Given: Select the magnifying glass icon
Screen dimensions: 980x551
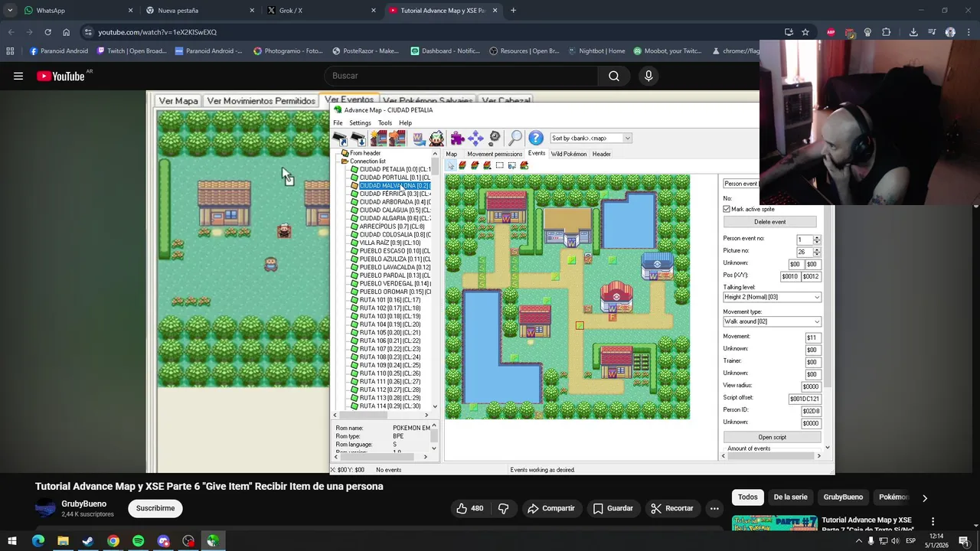Looking at the screenshot, I should click(x=515, y=138).
